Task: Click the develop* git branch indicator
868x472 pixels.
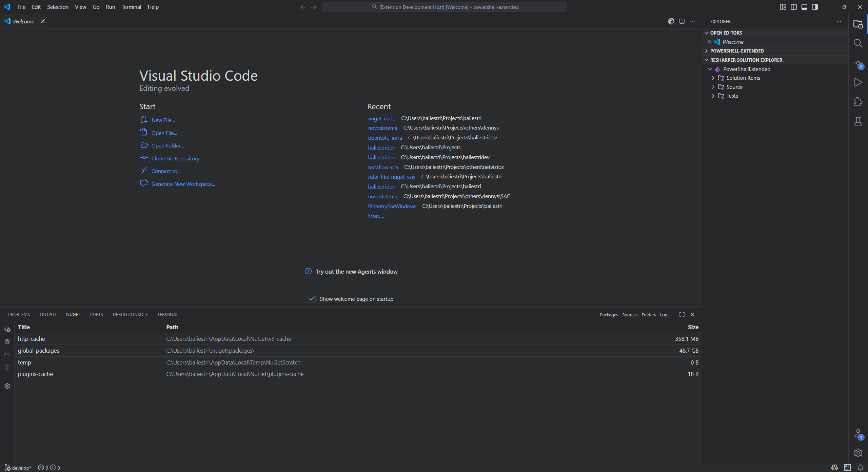Action: click(x=18, y=468)
